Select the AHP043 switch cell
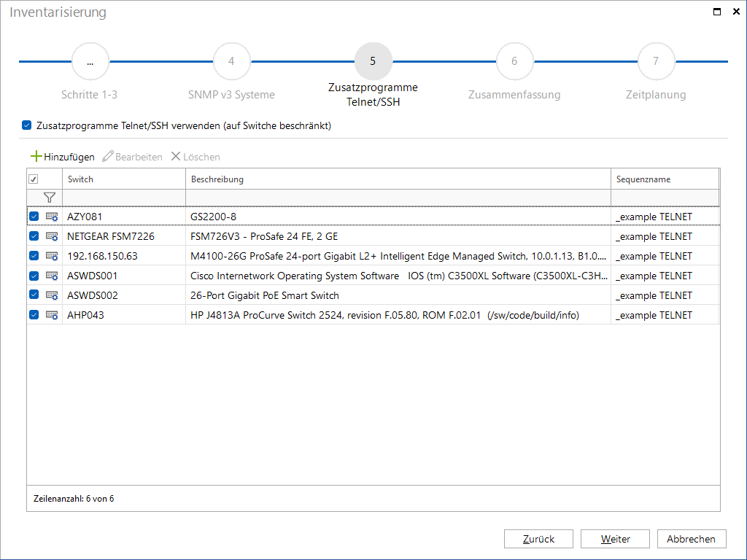 coord(124,315)
